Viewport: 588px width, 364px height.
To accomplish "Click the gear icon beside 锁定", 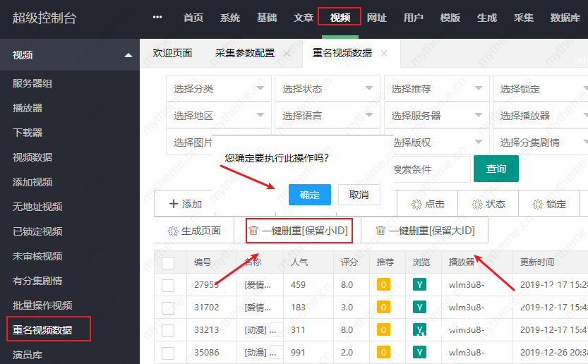I will pos(539,204).
